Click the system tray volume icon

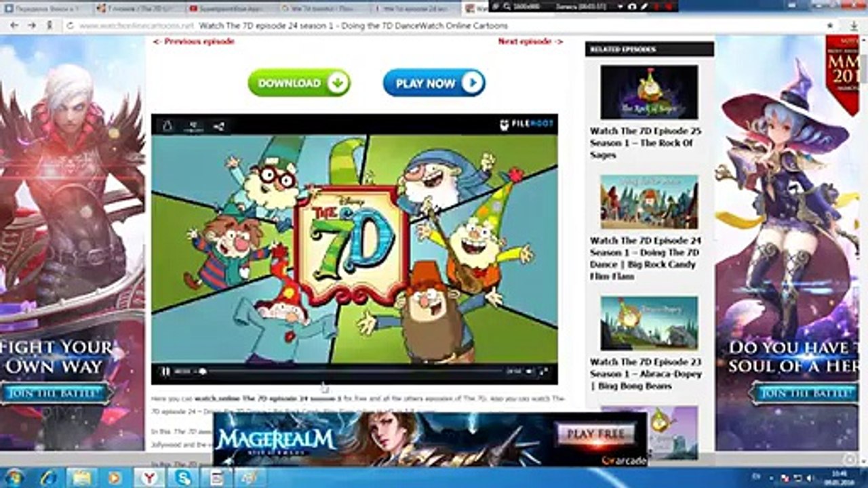810,477
